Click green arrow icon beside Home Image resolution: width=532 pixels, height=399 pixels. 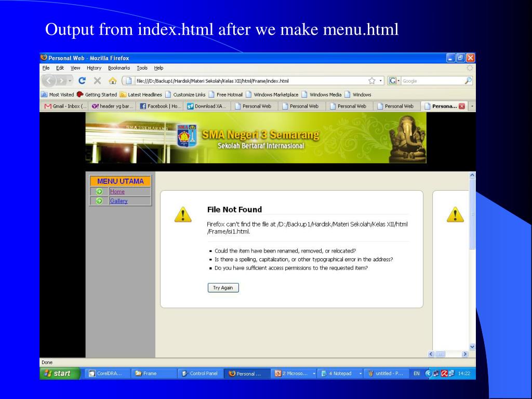[99, 191]
